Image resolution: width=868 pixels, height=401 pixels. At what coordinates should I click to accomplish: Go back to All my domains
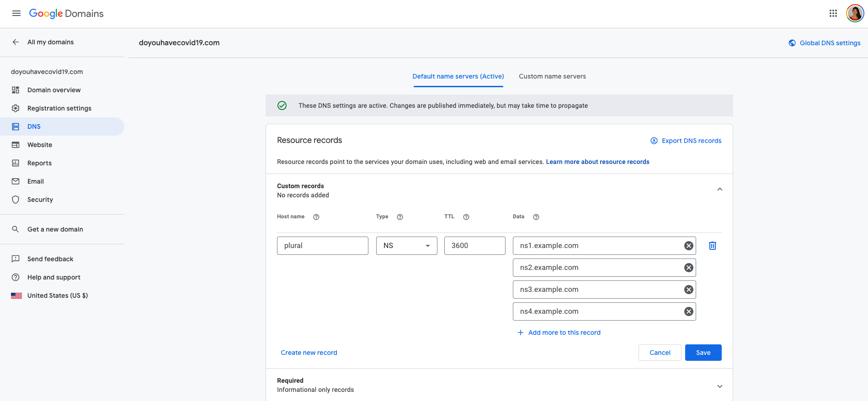50,42
